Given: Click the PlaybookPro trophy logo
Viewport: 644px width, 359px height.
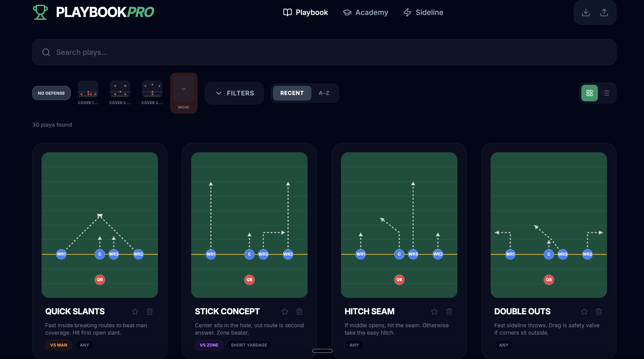Looking at the screenshot, I should coord(40,12).
